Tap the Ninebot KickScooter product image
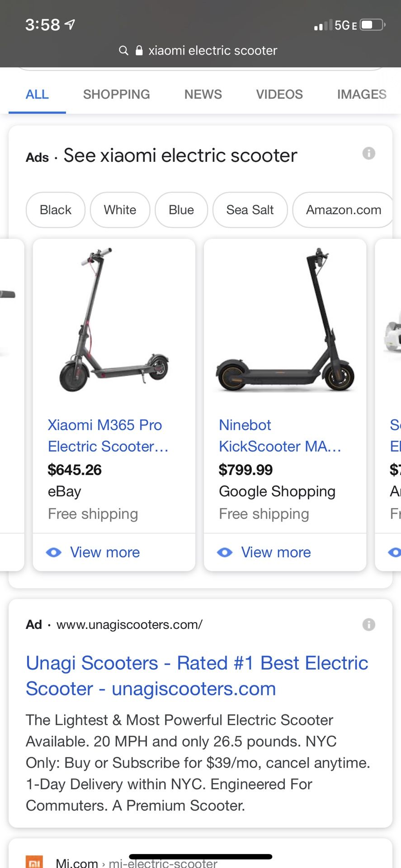The image size is (401, 868). click(x=285, y=321)
